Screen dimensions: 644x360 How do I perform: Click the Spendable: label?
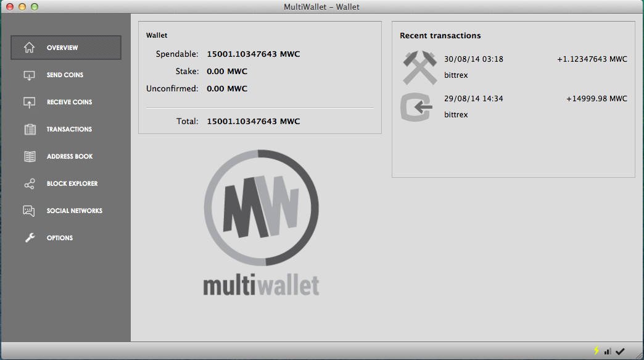click(177, 54)
